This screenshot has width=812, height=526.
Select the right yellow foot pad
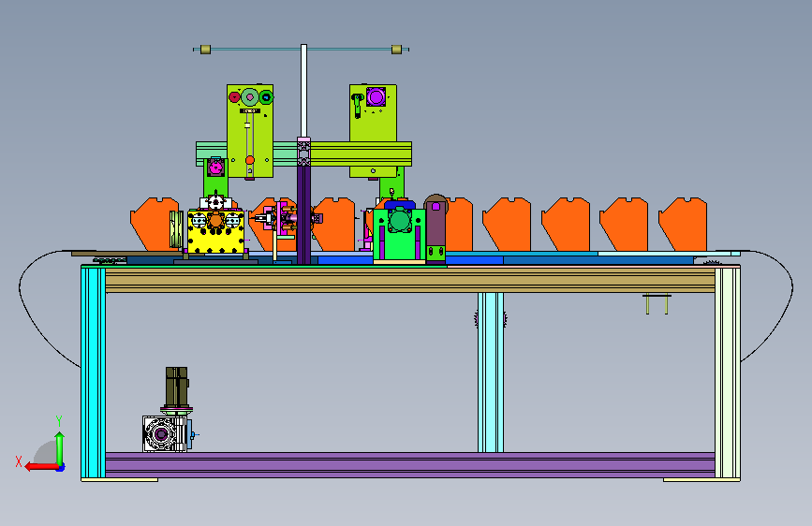[701, 480]
